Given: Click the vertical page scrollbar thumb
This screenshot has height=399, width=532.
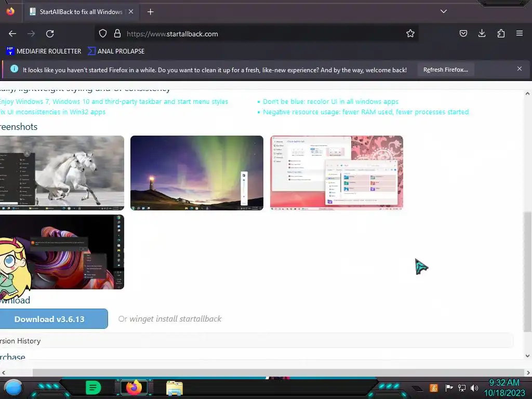Looking at the screenshot, I should [527, 272].
